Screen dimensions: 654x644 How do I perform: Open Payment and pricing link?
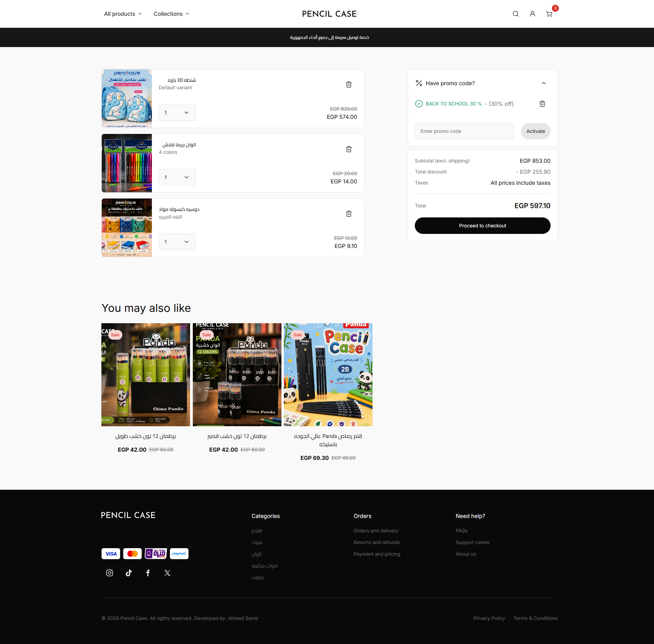pyautogui.click(x=377, y=554)
